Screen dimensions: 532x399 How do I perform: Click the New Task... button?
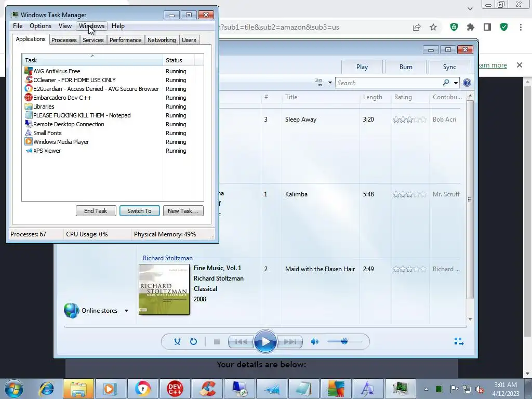tap(183, 211)
